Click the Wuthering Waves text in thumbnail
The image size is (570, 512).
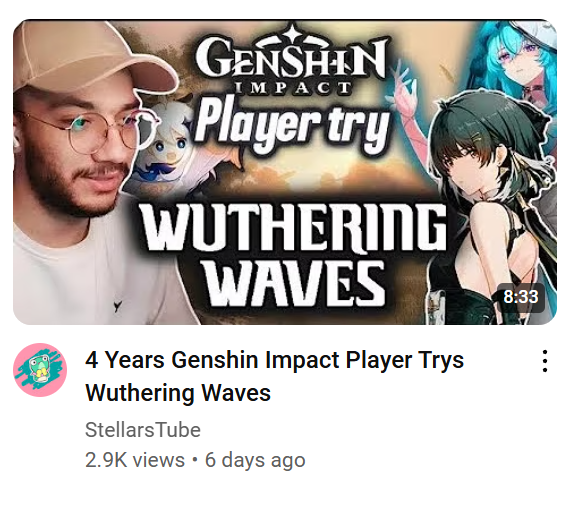[x=294, y=255]
